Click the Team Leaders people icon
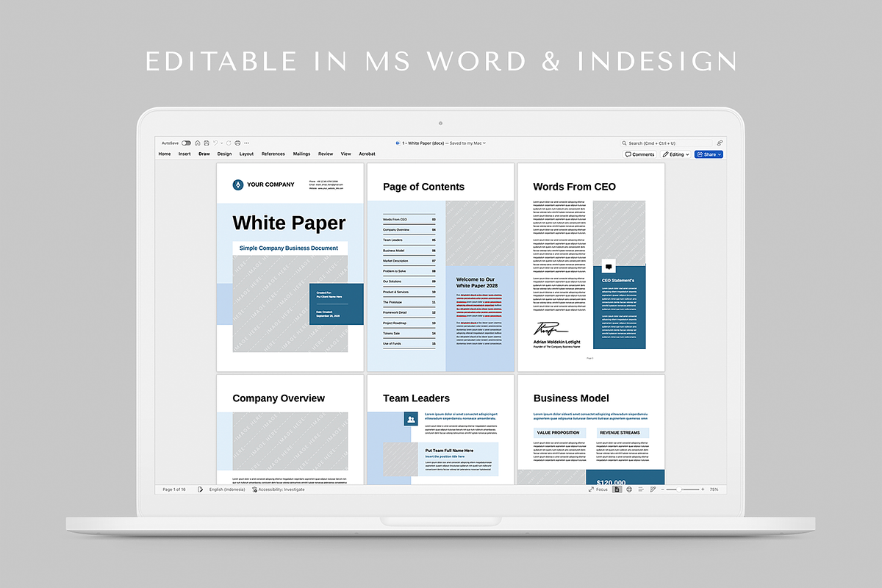Image resolution: width=882 pixels, height=588 pixels. (x=411, y=419)
